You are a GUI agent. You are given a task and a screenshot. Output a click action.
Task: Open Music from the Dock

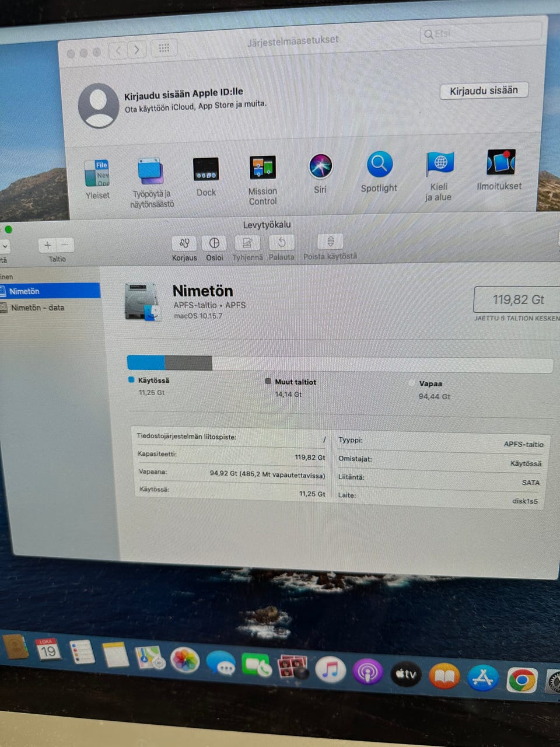(x=330, y=669)
